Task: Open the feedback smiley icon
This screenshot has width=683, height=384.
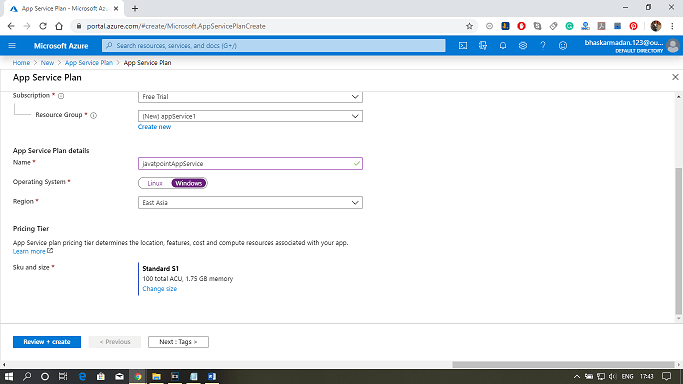Action: pyautogui.click(x=563, y=46)
